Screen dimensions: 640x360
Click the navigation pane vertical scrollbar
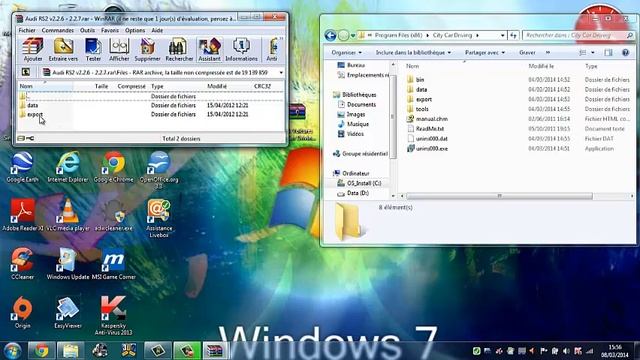coord(393,116)
